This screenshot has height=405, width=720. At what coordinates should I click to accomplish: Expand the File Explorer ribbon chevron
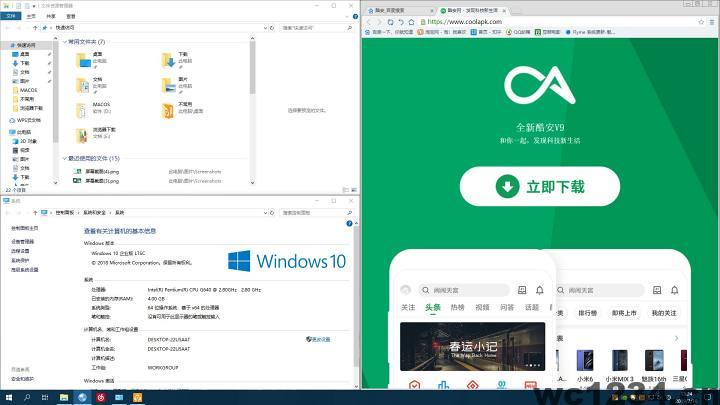347,17
